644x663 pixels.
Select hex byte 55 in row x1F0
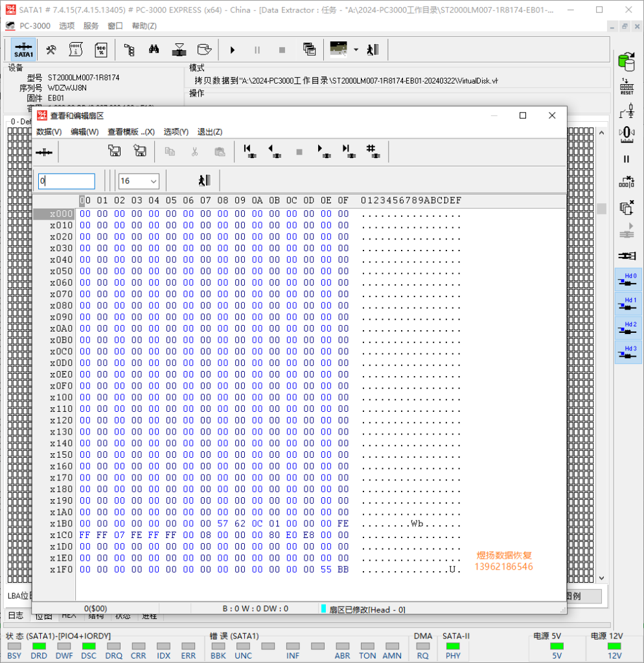coord(326,570)
